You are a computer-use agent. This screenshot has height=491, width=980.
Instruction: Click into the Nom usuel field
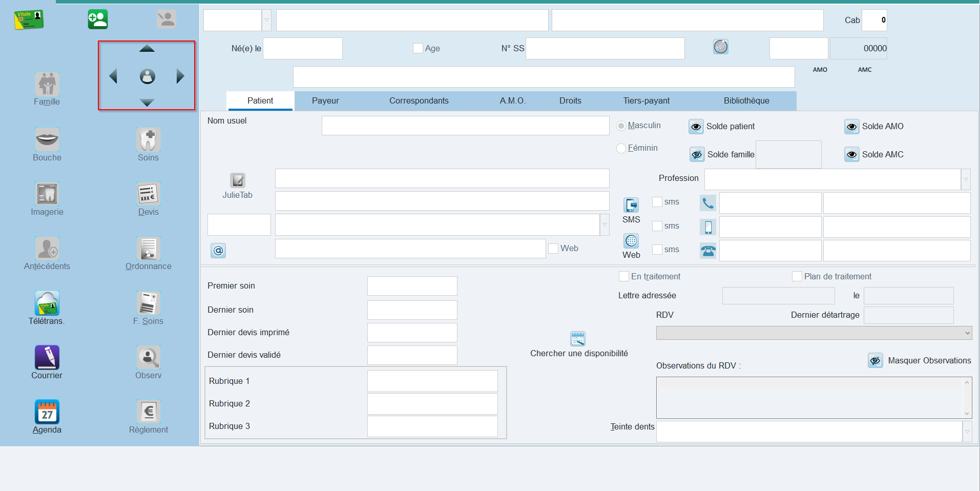click(465, 126)
